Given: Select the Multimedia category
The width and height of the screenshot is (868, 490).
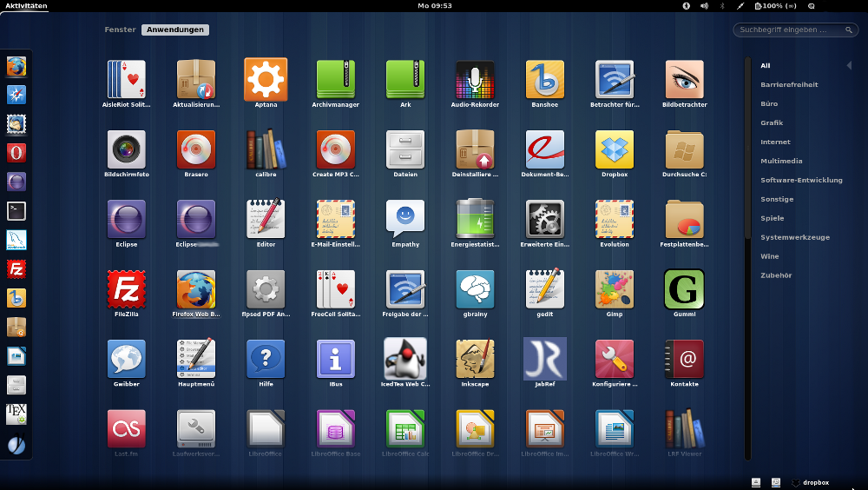Looking at the screenshot, I should 781,162.
